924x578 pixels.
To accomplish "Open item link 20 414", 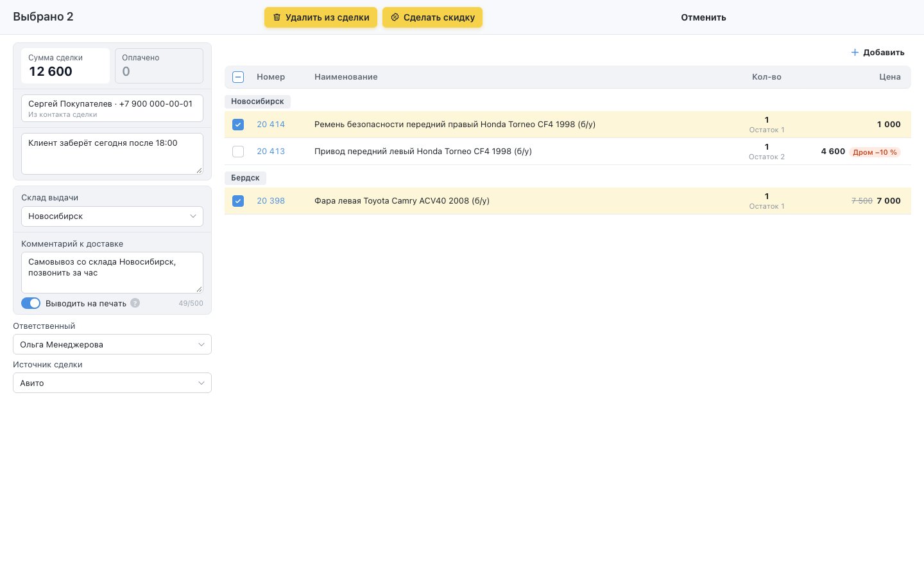I will [x=271, y=125].
